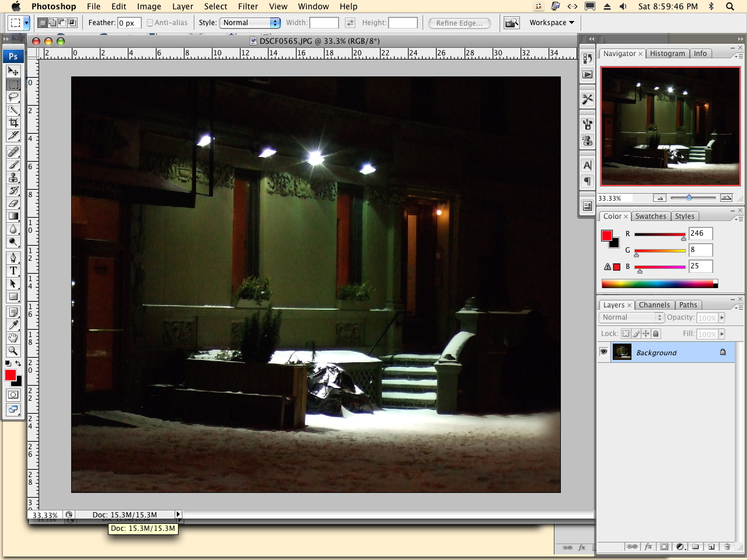
Task: Click the Refine Edge button
Action: [x=459, y=23]
